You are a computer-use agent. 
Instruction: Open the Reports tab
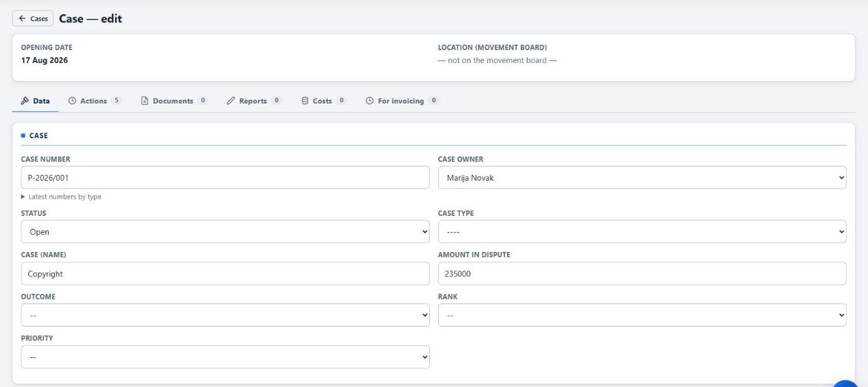click(254, 101)
